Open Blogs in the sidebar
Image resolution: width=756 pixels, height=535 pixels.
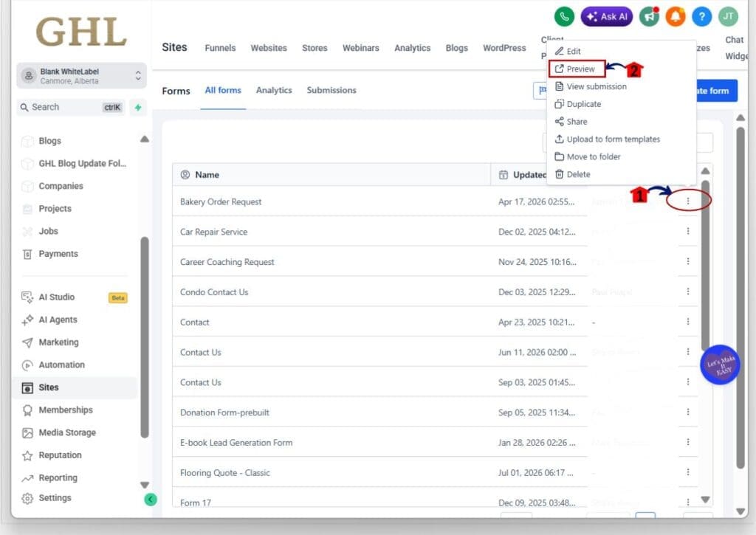(x=49, y=141)
